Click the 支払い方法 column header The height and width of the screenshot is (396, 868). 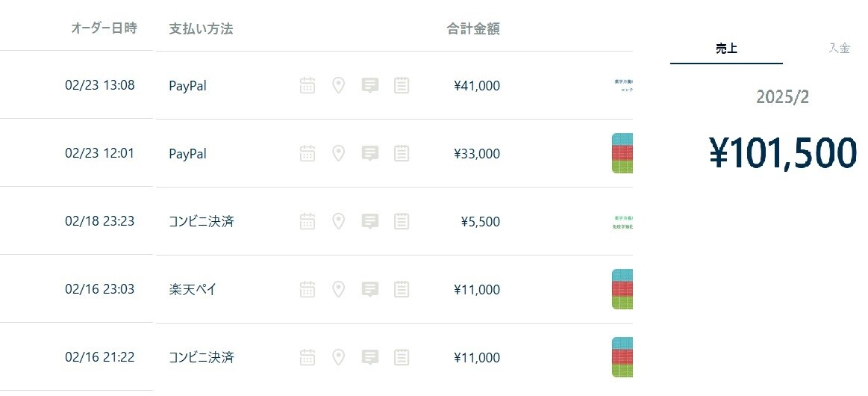(201, 29)
